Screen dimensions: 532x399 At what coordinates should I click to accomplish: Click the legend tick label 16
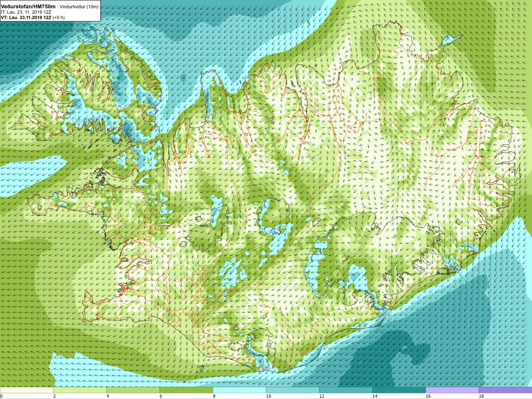(428, 396)
